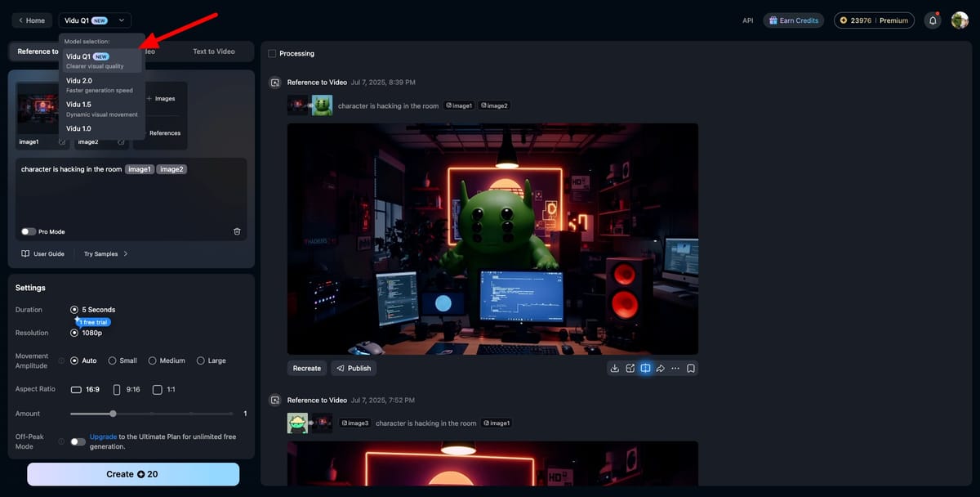Click the Recreate button
This screenshot has width=980, height=497.
[307, 369]
